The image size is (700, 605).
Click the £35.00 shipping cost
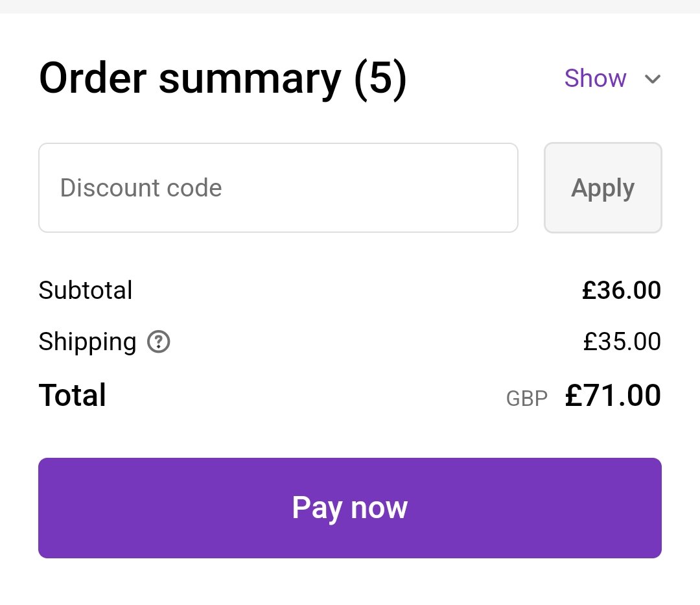tap(622, 342)
